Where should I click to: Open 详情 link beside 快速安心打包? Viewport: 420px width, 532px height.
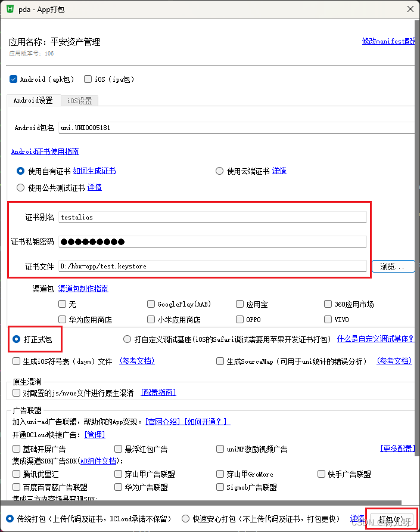click(x=357, y=519)
